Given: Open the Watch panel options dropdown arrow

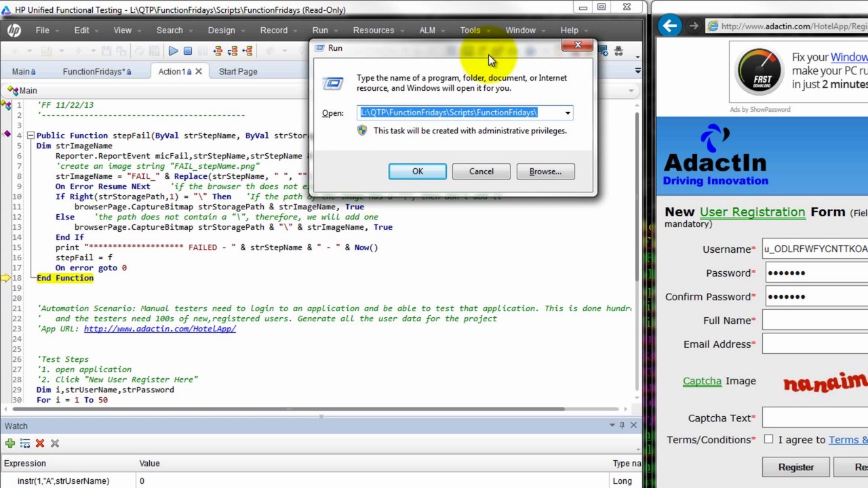Looking at the screenshot, I should click(611, 426).
